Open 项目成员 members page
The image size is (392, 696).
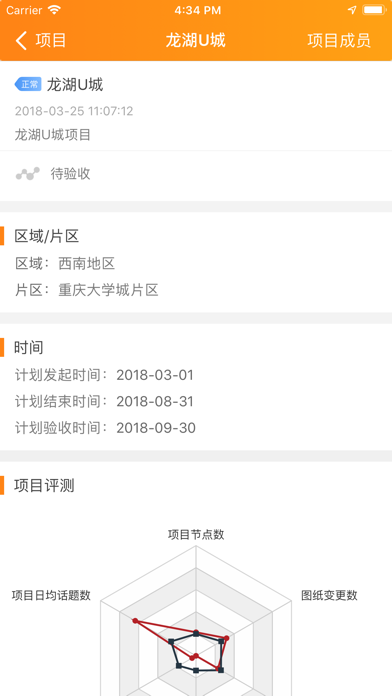click(x=339, y=40)
